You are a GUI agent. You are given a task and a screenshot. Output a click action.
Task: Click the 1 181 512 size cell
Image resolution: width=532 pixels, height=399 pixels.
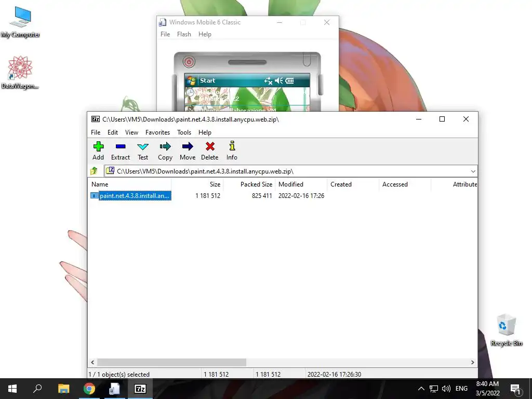(208, 196)
